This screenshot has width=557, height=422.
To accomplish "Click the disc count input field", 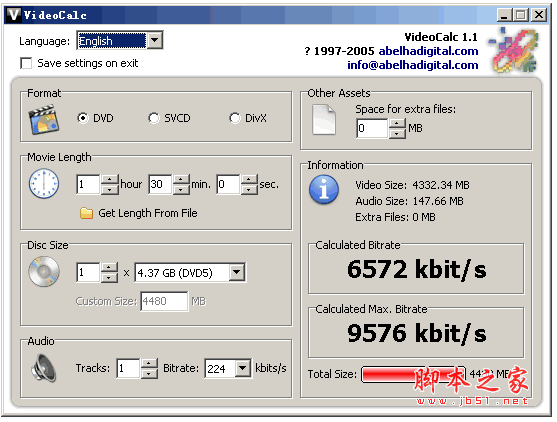I will pos(88,272).
